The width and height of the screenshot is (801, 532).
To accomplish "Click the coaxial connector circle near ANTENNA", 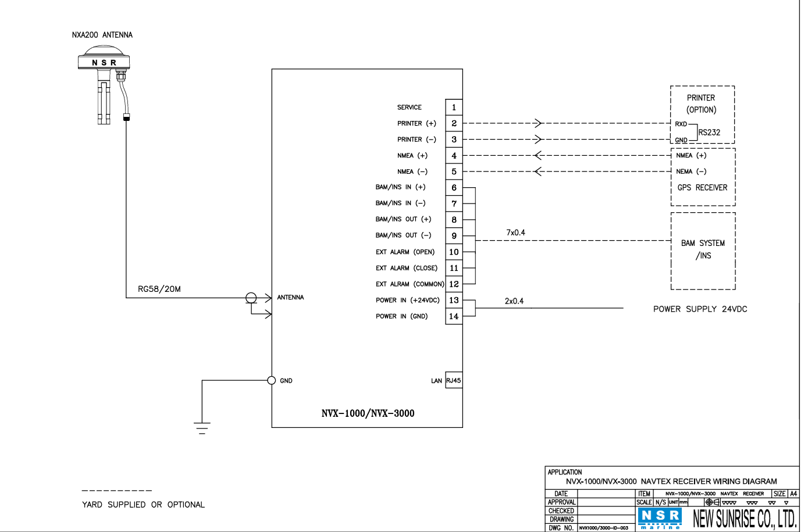I will point(251,298).
